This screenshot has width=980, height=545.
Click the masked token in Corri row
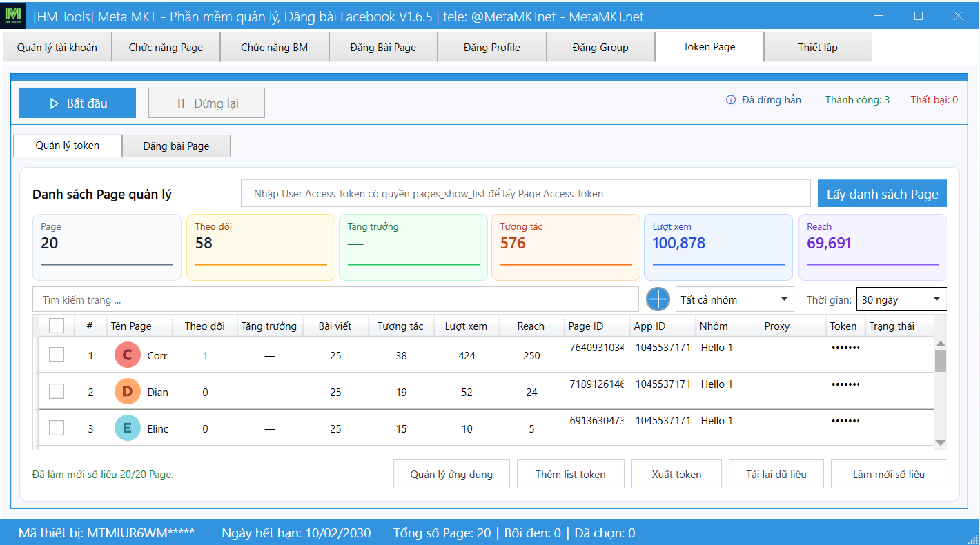click(845, 348)
